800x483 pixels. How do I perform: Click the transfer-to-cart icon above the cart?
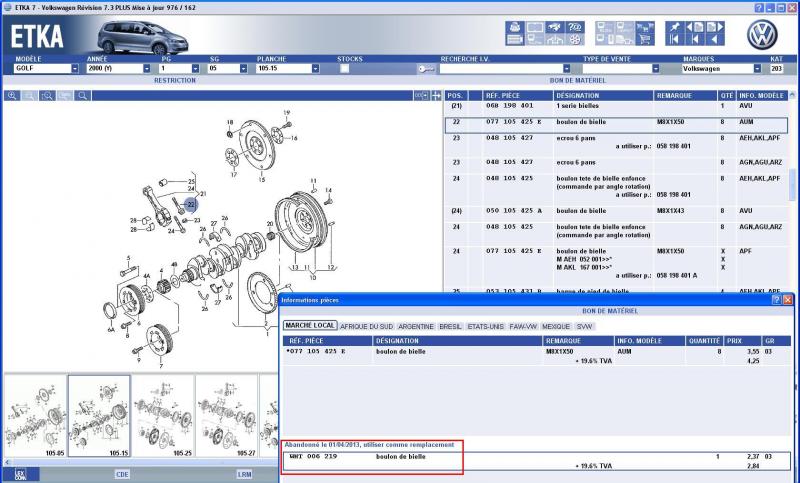[x=645, y=27]
